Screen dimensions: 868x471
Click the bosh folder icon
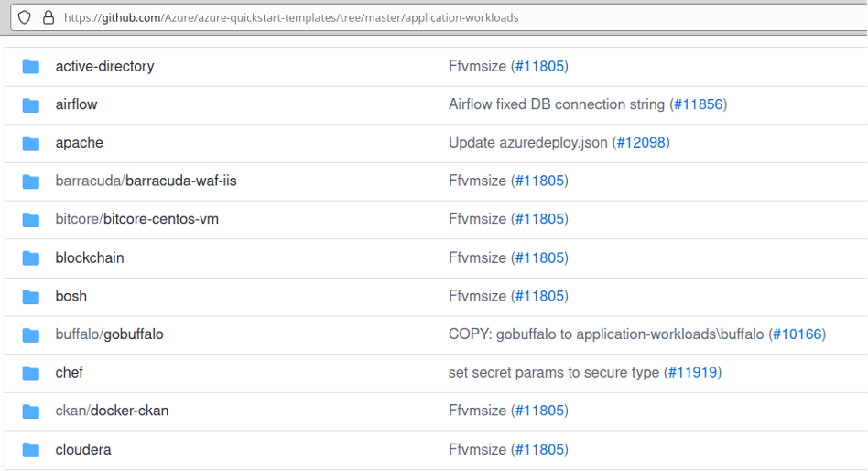point(31,296)
